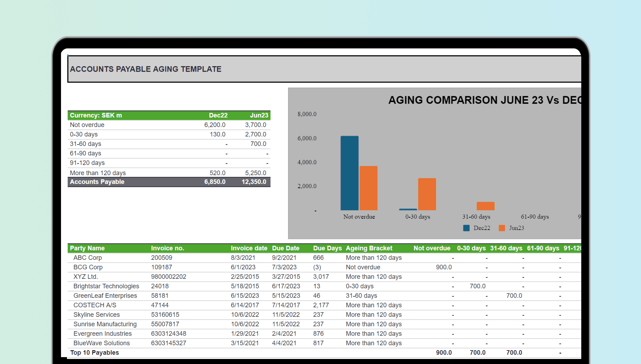Click the 900.0 value in BCG Corp row
641x364 pixels.
[x=444, y=267]
